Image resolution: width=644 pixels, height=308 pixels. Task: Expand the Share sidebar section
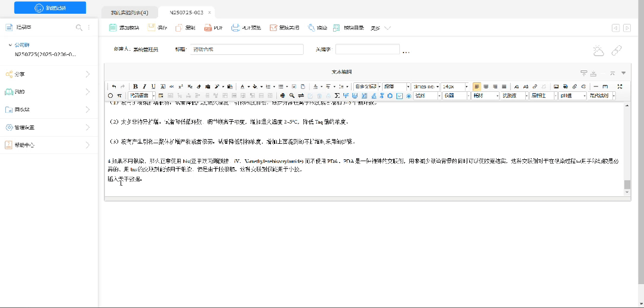point(49,75)
